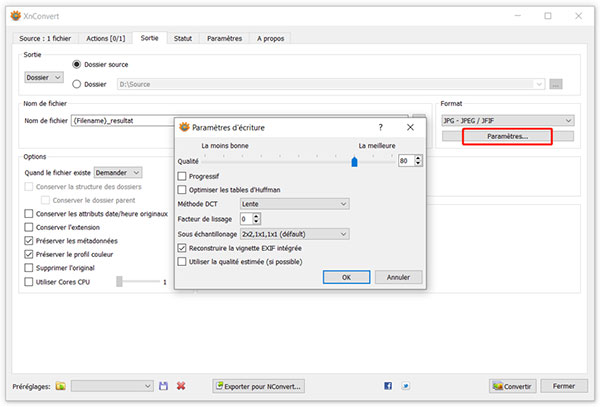Open Préréglages presets dropdown

click(x=112, y=386)
